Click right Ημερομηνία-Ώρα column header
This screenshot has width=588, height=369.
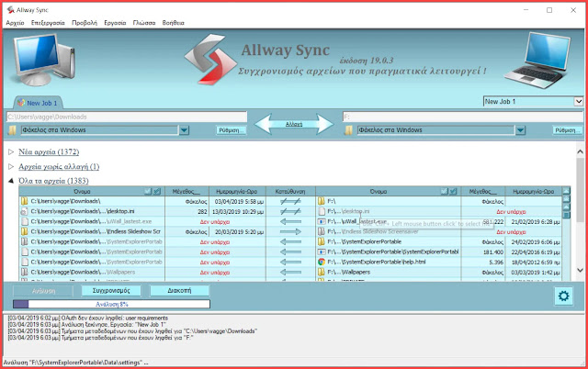533,192
